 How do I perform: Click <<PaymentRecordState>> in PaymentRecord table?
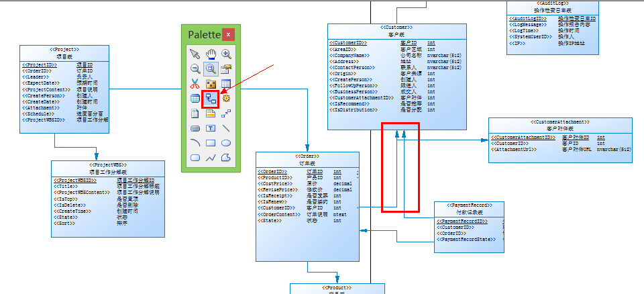point(466,239)
